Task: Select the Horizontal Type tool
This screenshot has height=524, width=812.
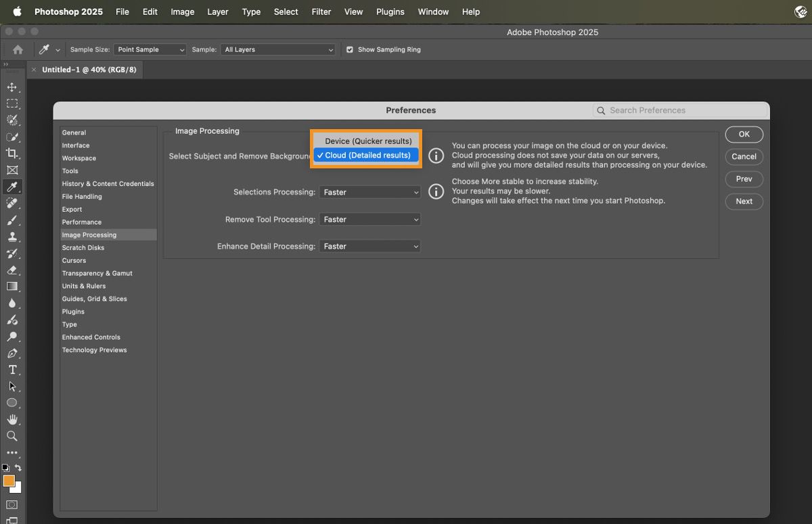Action: pos(12,370)
